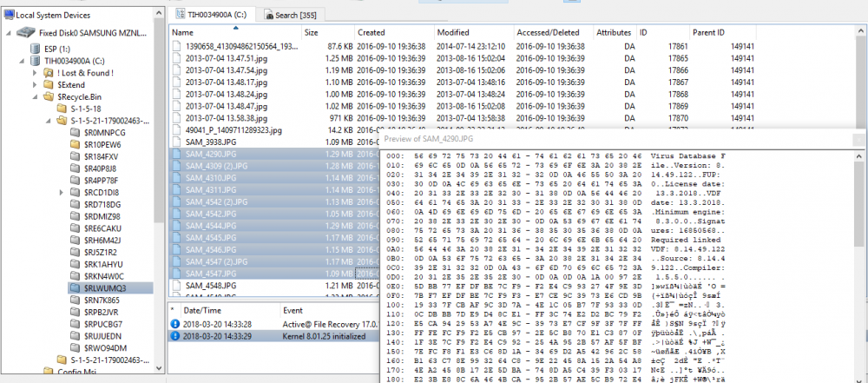Expand the $Extend folder node
This screenshot has width=868, height=383.
(35, 85)
